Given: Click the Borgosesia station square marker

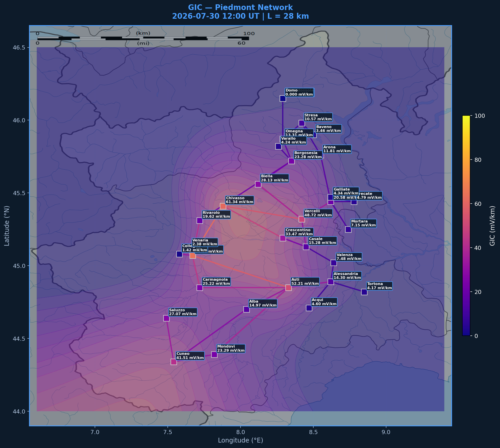Looking at the screenshot, I should point(291,161).
